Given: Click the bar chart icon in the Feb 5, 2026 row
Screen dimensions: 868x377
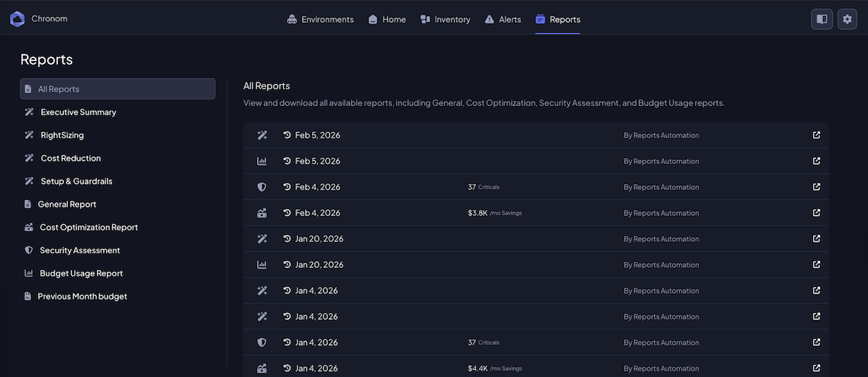Looking at the screenshot, I should click(262, 161).
